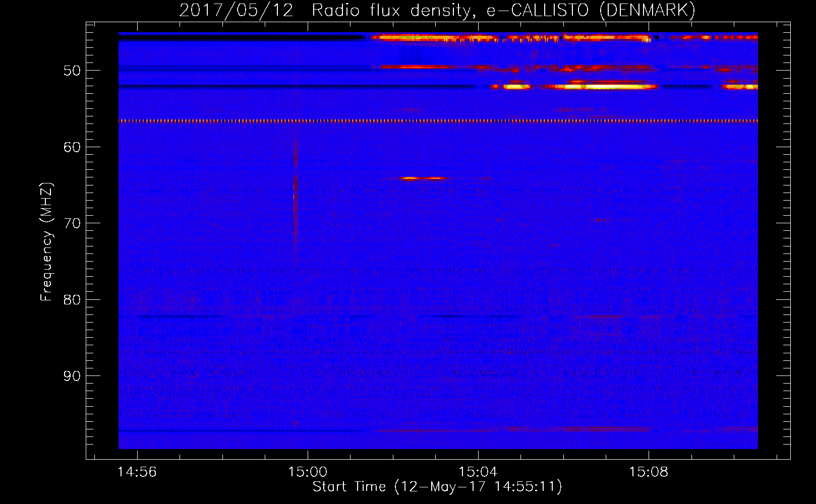Click the bright burst near 64 MHz
The image size is (816, 504).
point(424,178)
